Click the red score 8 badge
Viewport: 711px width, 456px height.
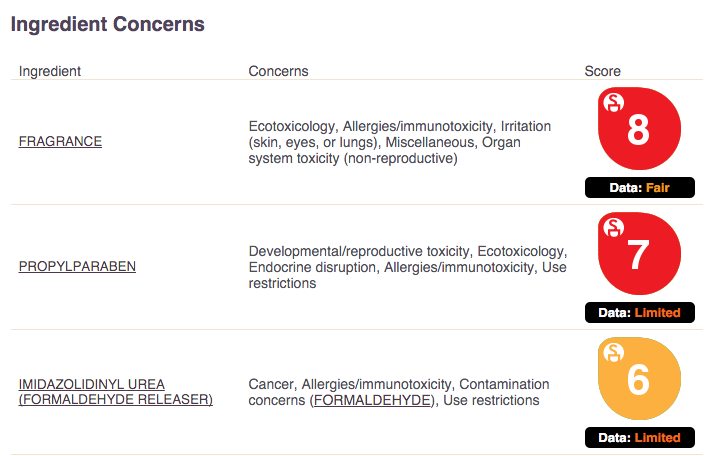click(639, 129)
